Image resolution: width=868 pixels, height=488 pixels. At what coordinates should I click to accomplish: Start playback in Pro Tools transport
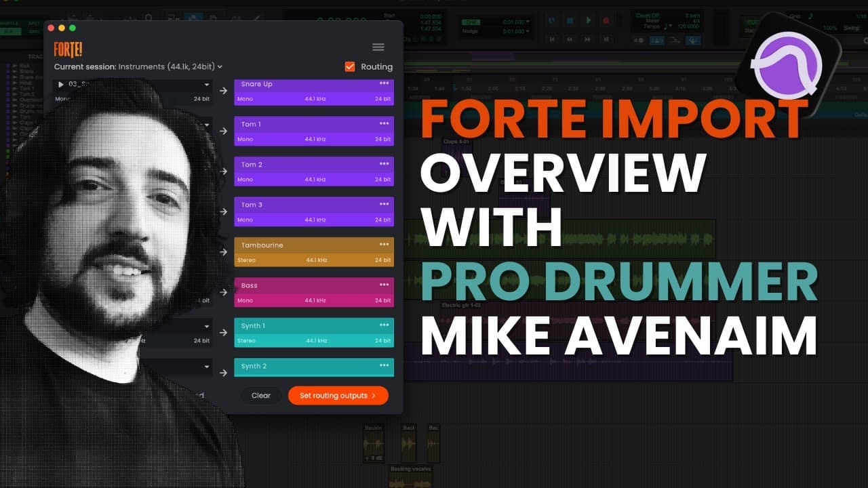(589, 21)
